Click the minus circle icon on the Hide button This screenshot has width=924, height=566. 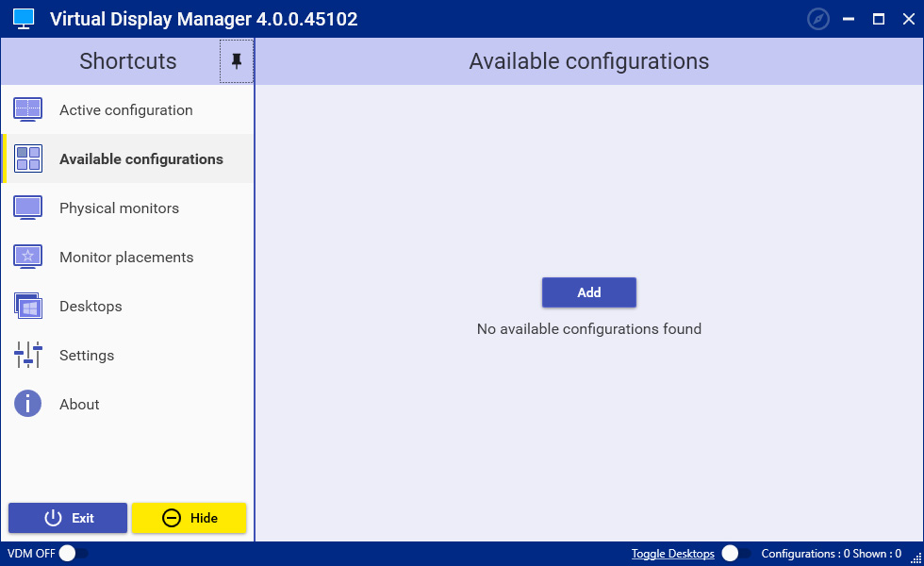tap(172, 518)
